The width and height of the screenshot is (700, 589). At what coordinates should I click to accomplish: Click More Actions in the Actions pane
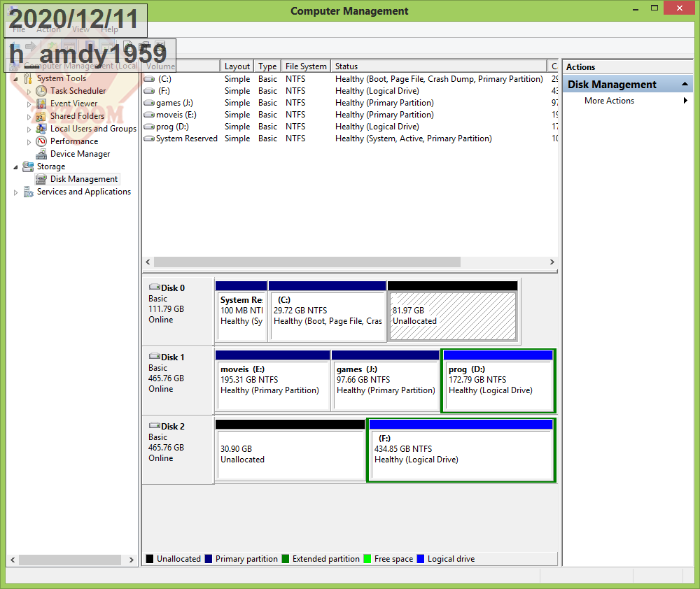coord(609,101)
